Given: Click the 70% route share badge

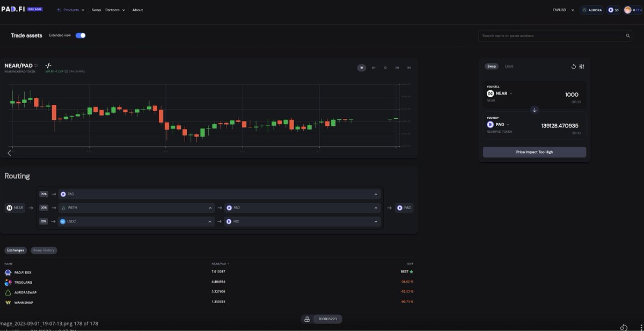Looking at the screenshot, I should coord(44,195).
